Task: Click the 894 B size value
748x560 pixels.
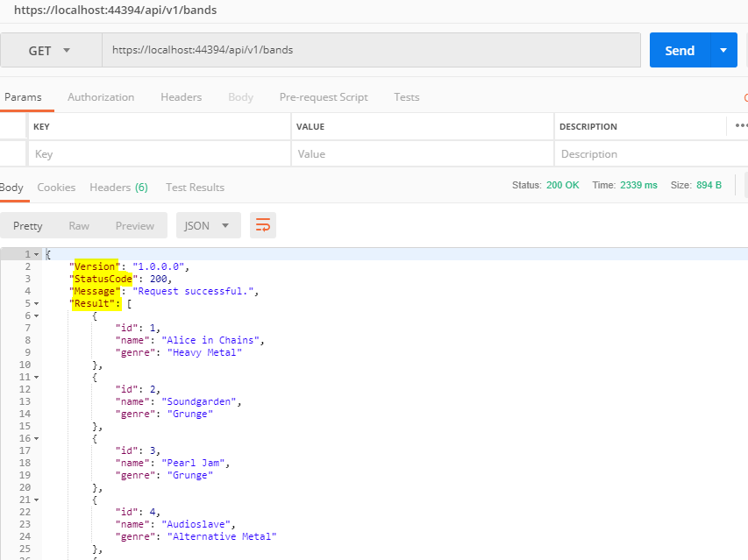Action: click(x=709, y=185)
